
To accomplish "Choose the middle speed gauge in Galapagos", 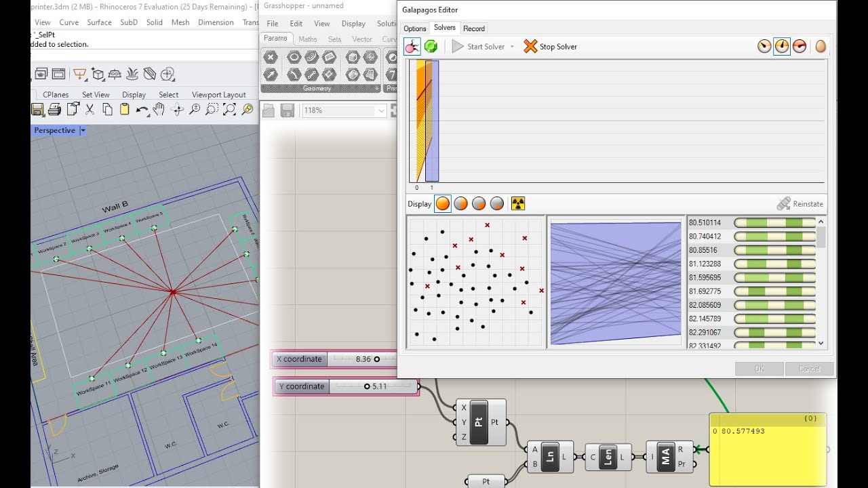I will coord(782,46).
